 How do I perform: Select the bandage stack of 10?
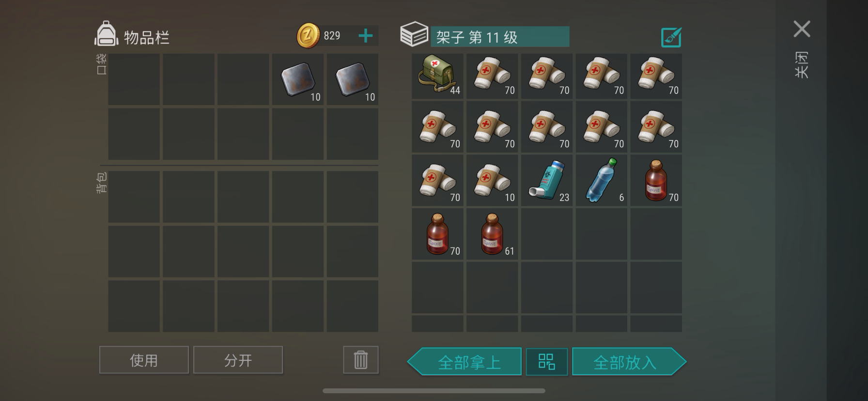click(492, 181)
